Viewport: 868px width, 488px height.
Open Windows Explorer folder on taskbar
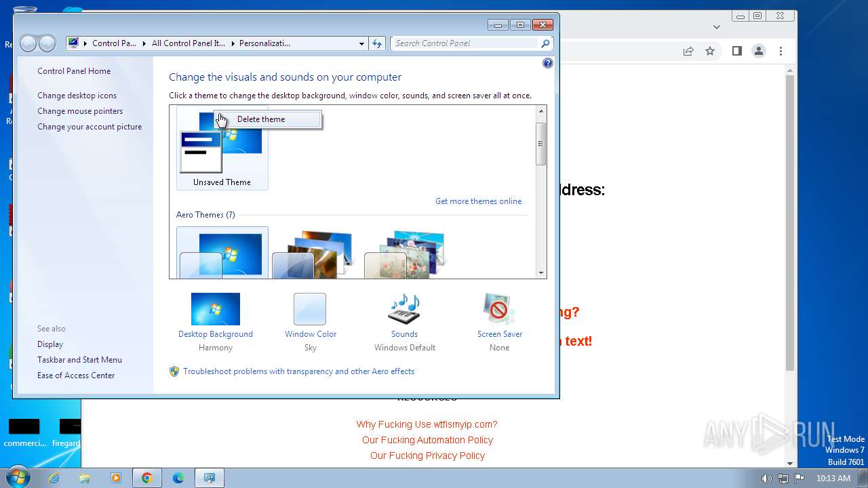click(85, 478)
